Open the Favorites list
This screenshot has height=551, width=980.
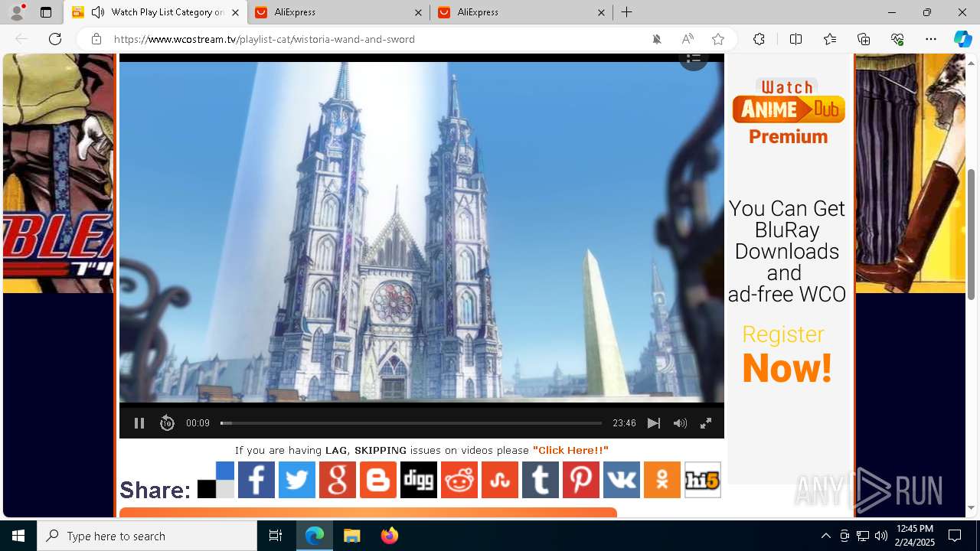[830, 39]
